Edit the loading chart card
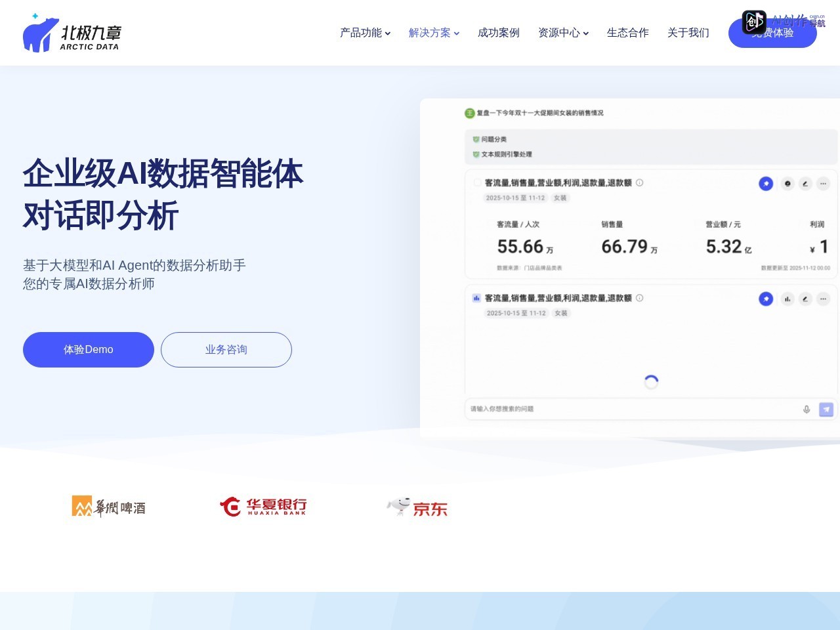The width and height of the screenshot is (840, 630). (805, 299)
